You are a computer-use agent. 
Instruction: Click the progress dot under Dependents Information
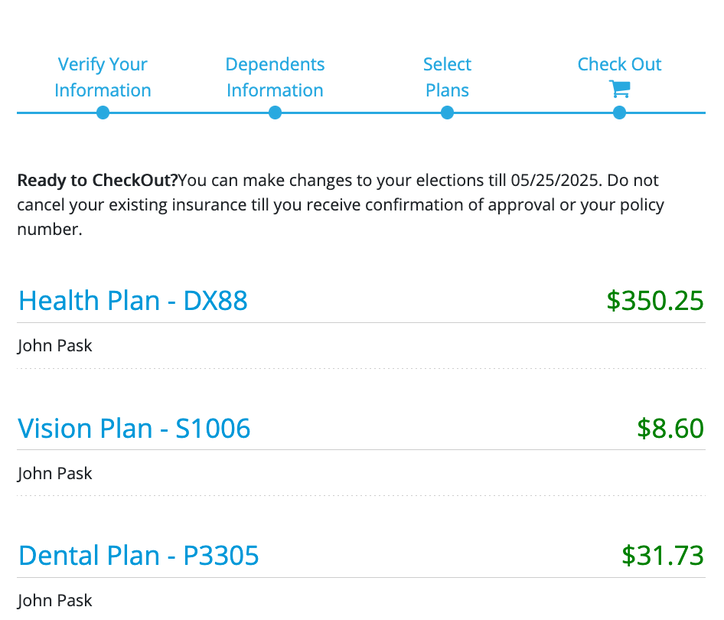pos(275,113)
